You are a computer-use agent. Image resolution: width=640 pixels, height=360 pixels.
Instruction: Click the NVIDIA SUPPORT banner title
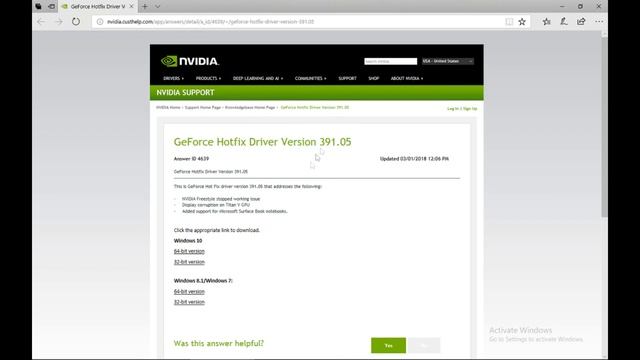(185, 93)
